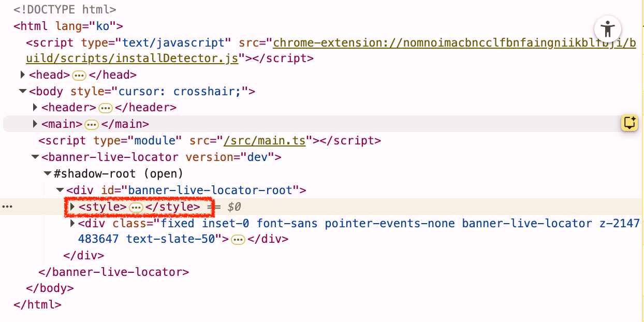This screenshot has width=644, height=322.
Task: Click the three-dot menu left of style row
Action: click(7, 207)
